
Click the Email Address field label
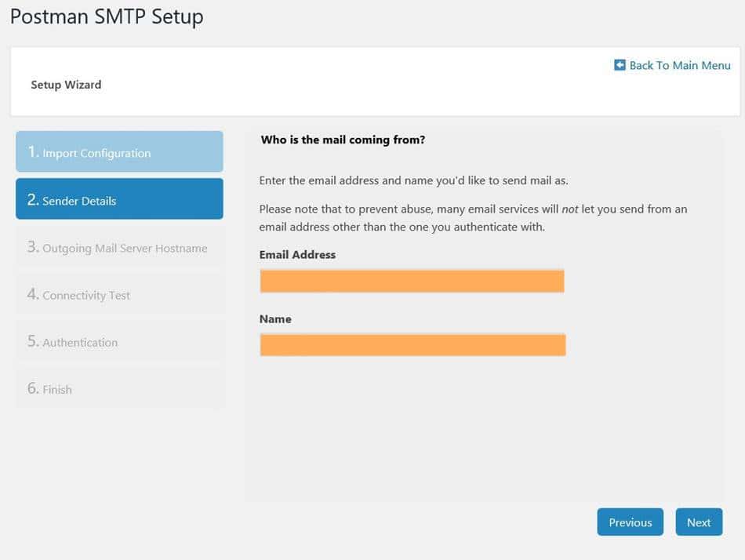(297, 254)
